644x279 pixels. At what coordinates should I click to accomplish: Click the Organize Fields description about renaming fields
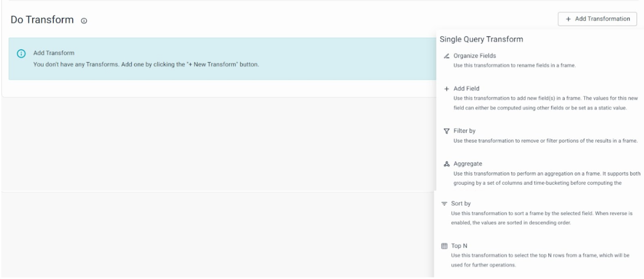point(514,66)
